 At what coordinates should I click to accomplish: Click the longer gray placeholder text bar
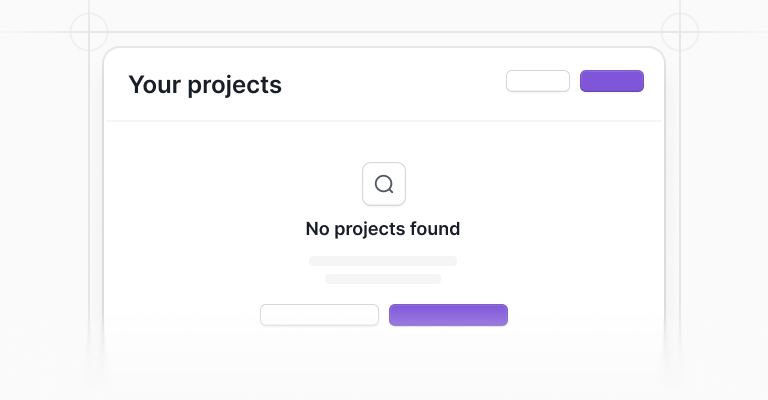point(383,261)
